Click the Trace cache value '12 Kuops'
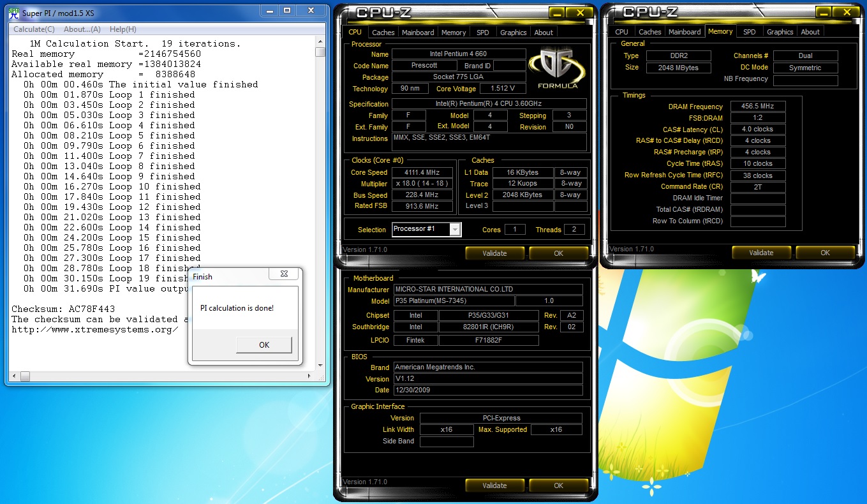 (x=522, y=184)
